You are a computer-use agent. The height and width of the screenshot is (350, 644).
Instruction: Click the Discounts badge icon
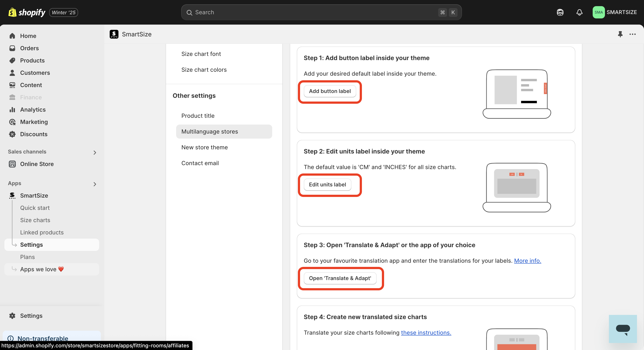point(12,134)
